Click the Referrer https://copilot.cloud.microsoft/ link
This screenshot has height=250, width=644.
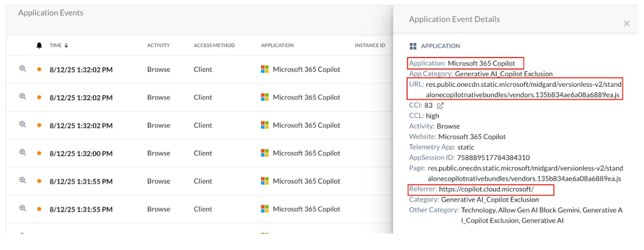point(486,189)
